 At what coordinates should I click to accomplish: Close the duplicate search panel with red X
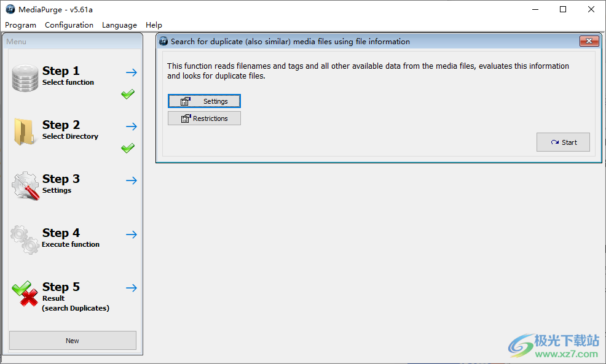point(589,41)
